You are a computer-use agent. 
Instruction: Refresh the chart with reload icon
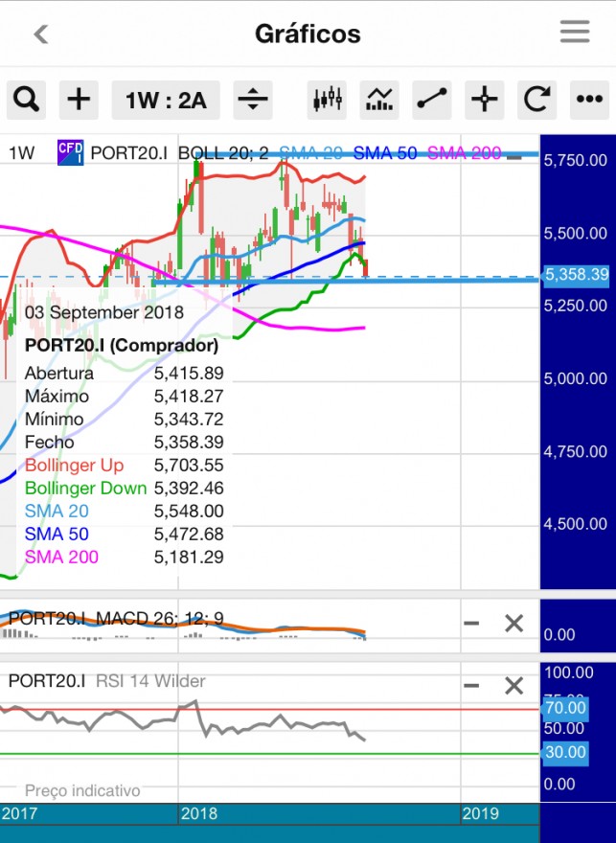[536, 100]
